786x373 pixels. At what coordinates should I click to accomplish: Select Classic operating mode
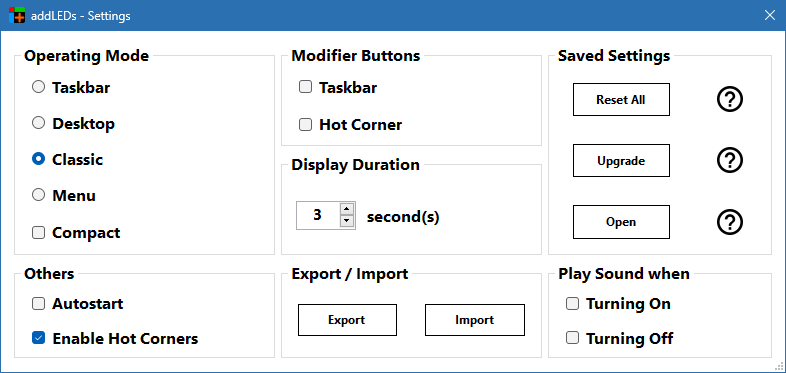click(x=39, y=159)
